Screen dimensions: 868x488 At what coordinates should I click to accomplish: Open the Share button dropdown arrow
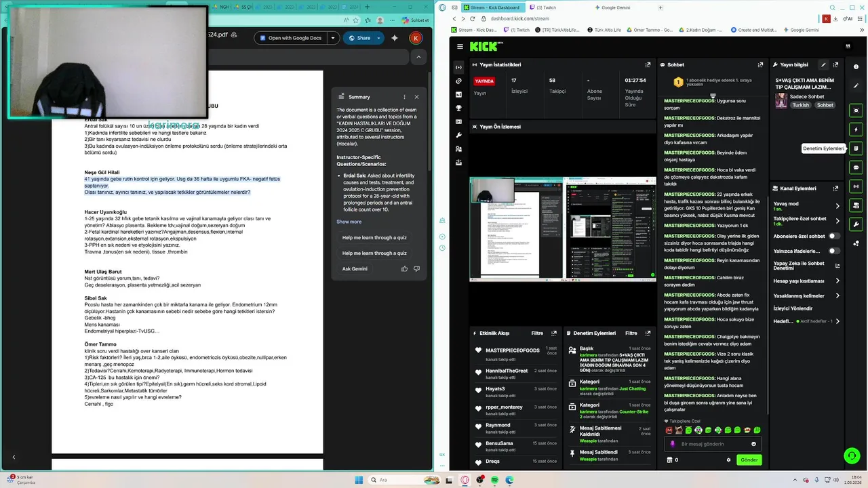(x=380, y=38)
